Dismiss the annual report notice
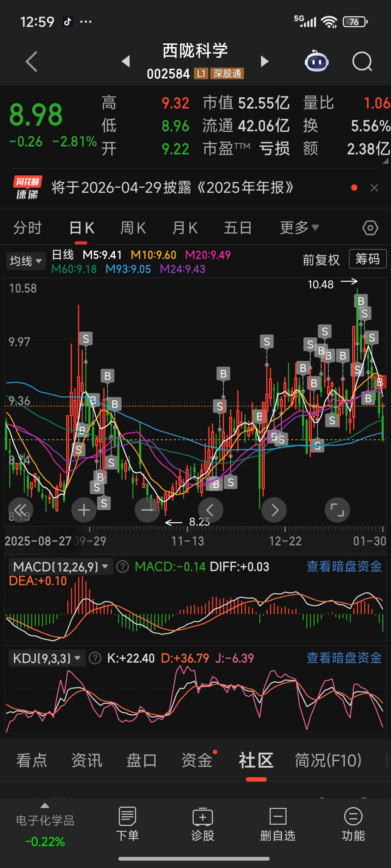This screenshot has height=868, width=391. (x=374, y=188)
